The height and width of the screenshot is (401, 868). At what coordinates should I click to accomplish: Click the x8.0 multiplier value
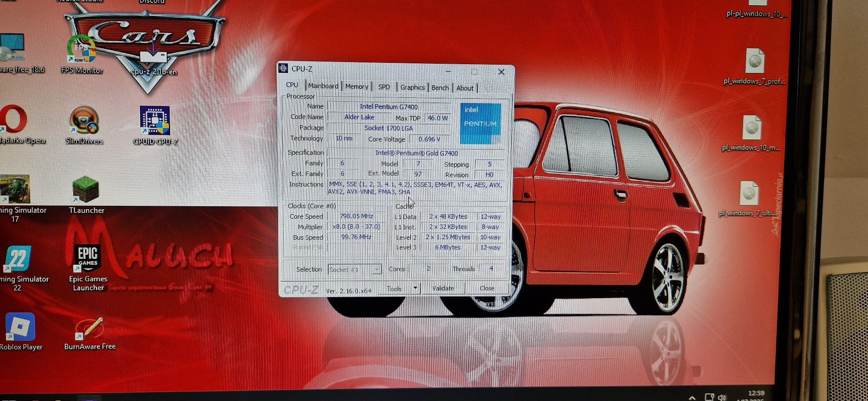(x=356, y=227)
